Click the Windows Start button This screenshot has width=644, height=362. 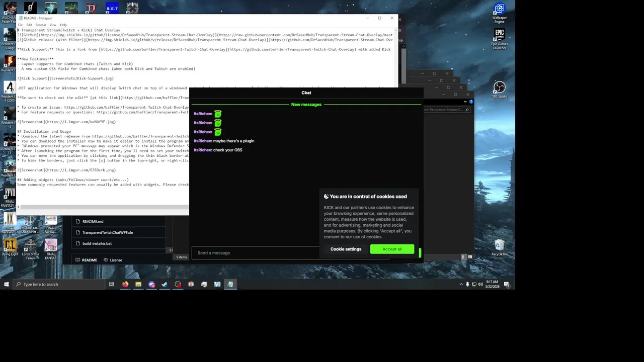point(6,285)
